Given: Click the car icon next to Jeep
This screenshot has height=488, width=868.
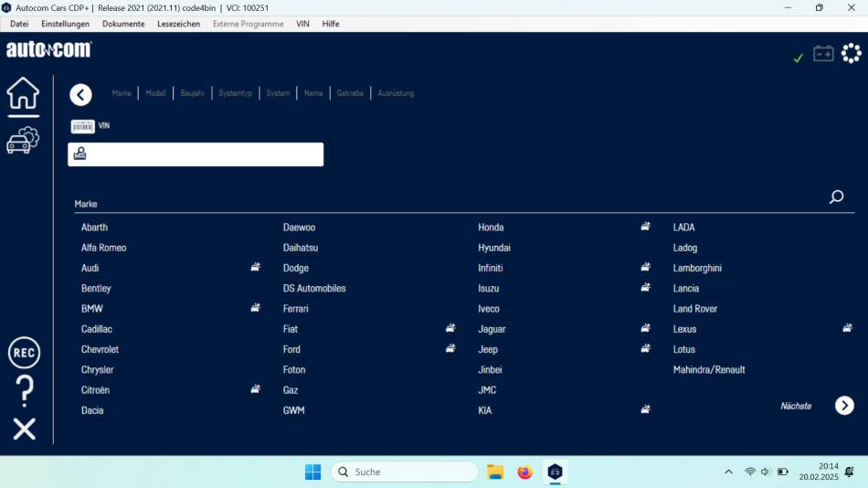Looking at the screenshot, I should 645,348.
